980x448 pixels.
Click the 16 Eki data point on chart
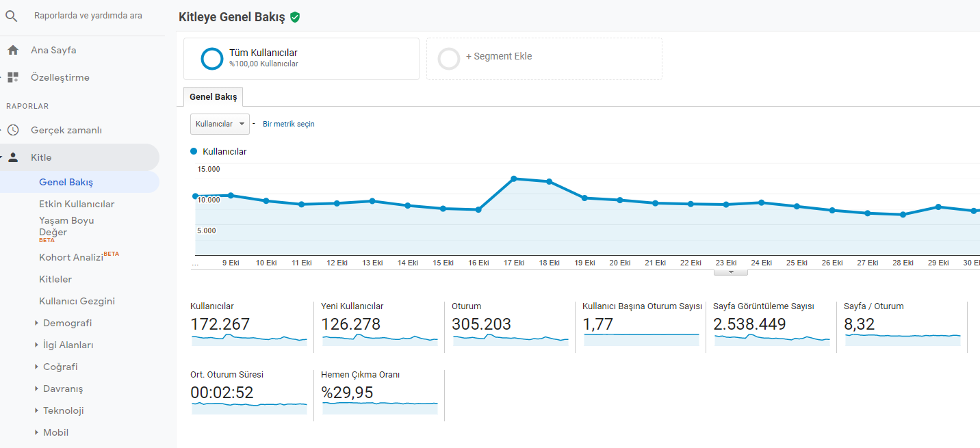[478, 210]
